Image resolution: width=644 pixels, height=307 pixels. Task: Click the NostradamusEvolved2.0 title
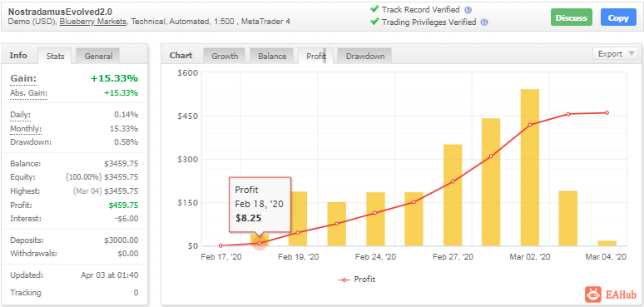point(60,12)
